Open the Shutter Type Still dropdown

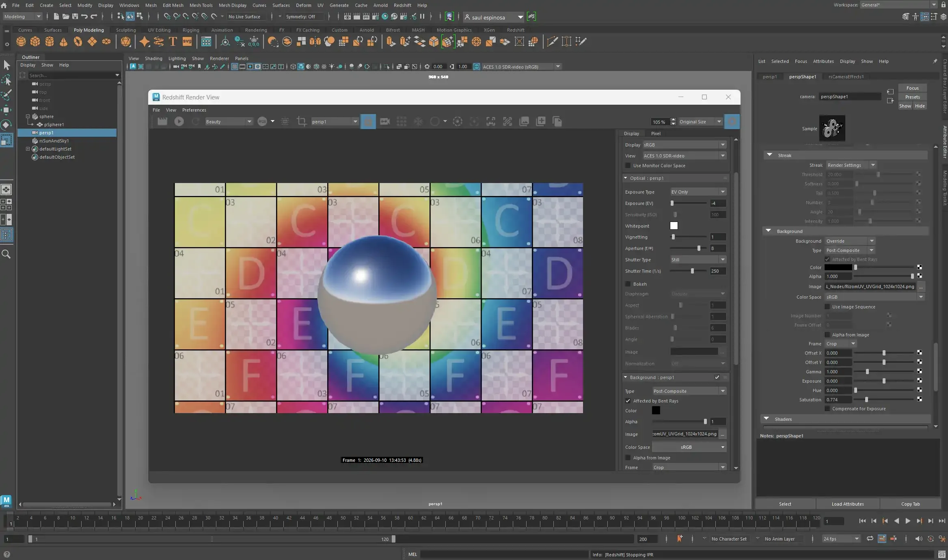coord(698,260)
